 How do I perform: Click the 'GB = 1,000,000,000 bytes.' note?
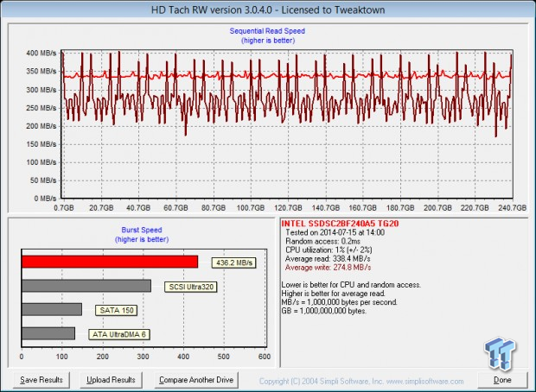tap(323, 311)
